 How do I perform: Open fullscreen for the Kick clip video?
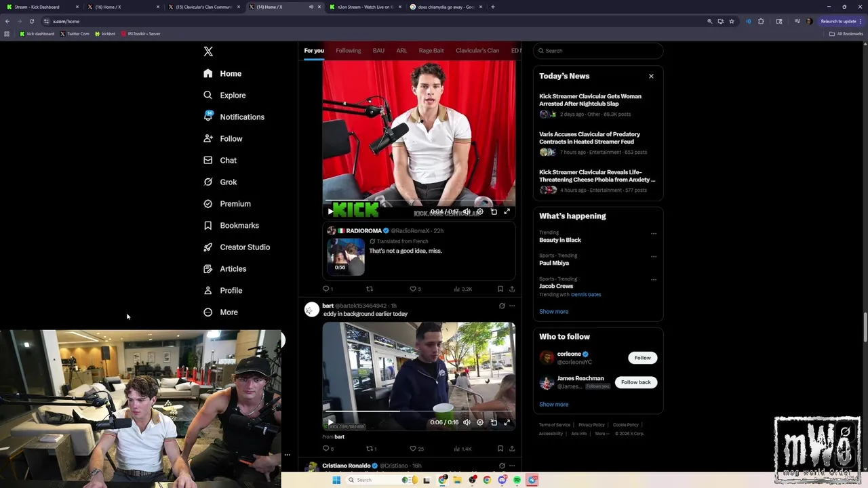[x=507, y=211]
